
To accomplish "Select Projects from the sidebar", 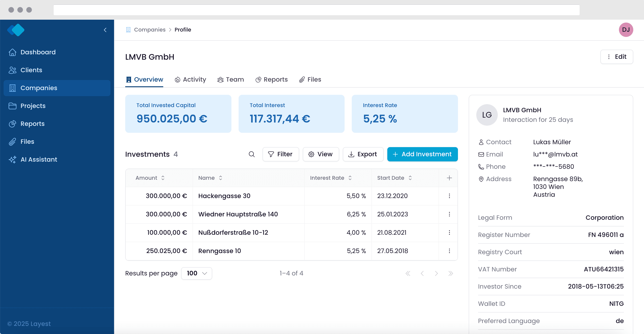I will (x=33, y=106).
